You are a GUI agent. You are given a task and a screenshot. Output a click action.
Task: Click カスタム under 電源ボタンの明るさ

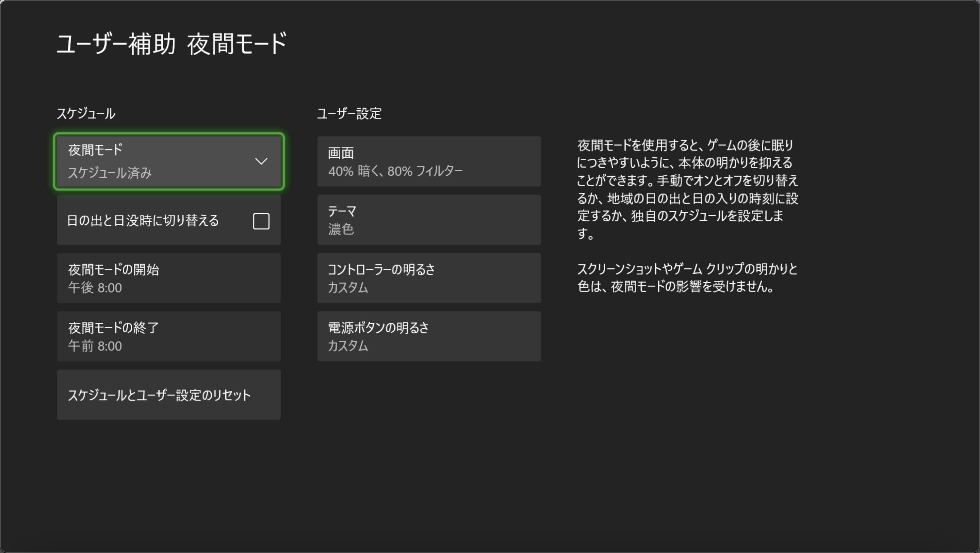pos(348,346)
